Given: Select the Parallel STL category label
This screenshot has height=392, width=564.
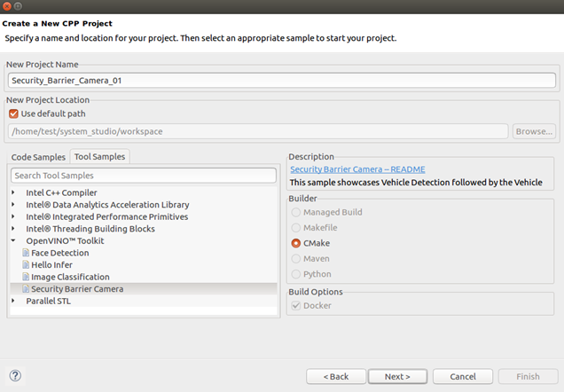Looking at the screenshot, I should pyautogui.click(x=48, y=301).
